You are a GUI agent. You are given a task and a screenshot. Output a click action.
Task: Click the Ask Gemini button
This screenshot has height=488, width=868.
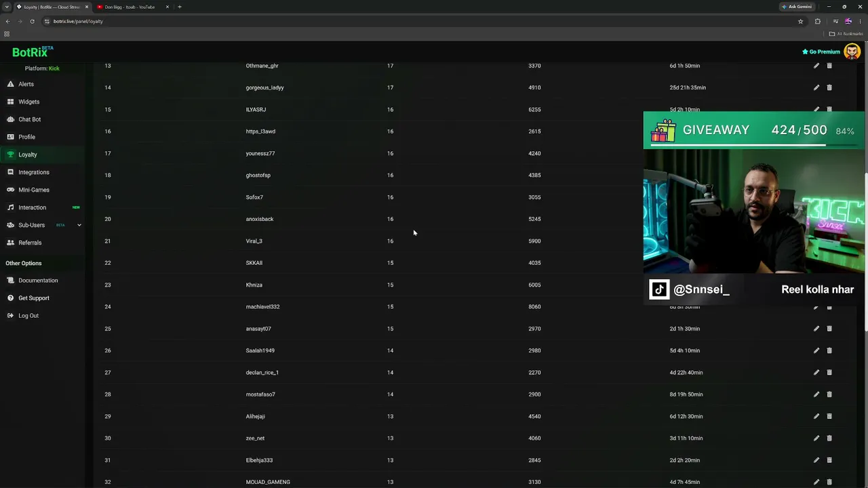pyautogui.click(x=797, y=7)
